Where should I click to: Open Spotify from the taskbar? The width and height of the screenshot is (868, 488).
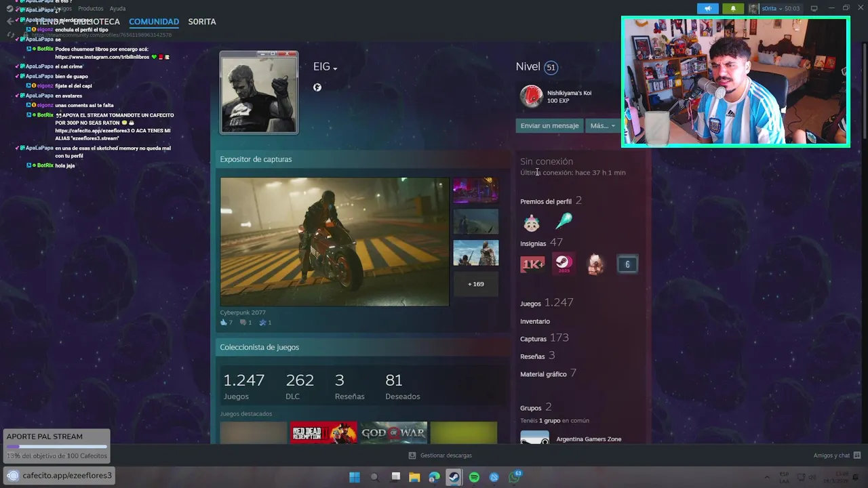click(474, 477)
